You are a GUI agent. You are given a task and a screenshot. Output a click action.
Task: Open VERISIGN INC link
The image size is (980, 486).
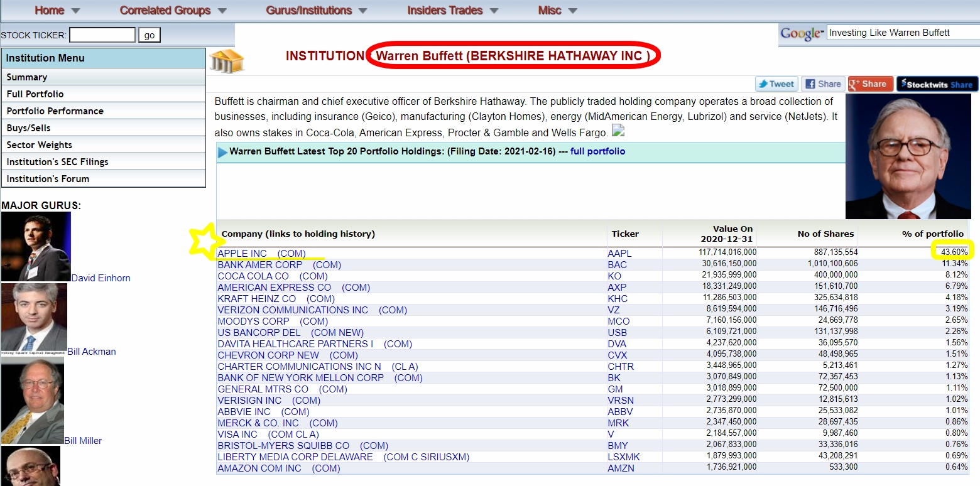point(269,401)
